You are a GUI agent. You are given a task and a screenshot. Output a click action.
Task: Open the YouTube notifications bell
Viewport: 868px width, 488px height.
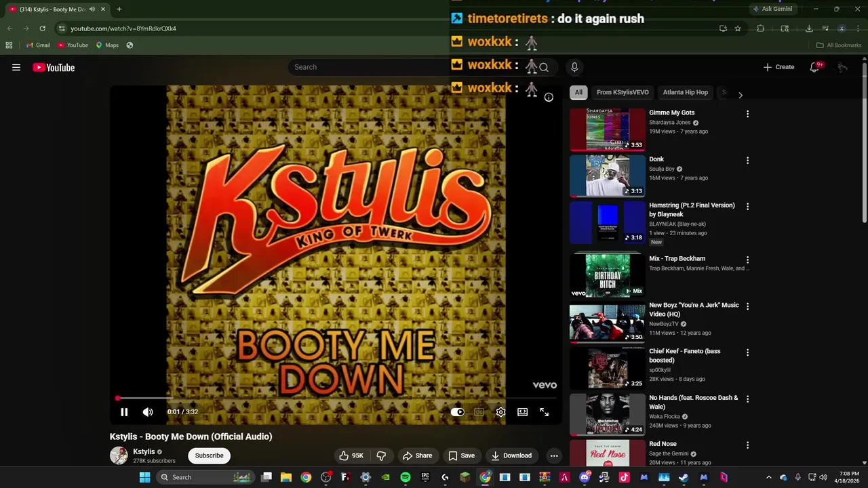point(815,67)
